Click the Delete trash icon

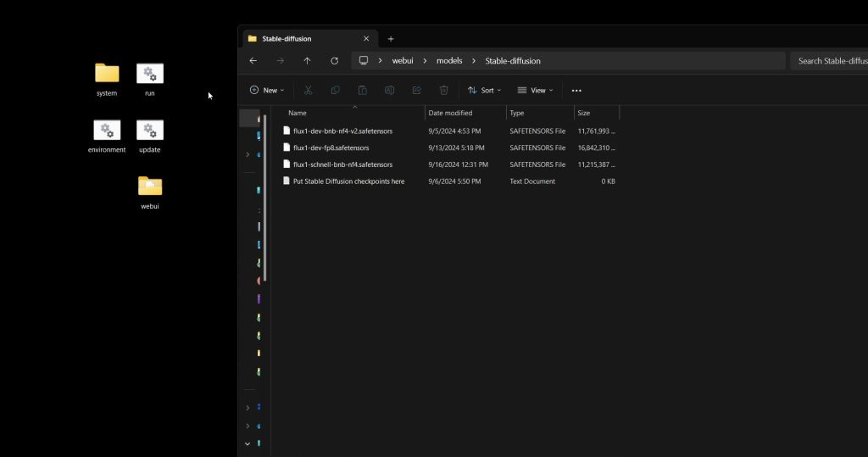tap(443, 90)
